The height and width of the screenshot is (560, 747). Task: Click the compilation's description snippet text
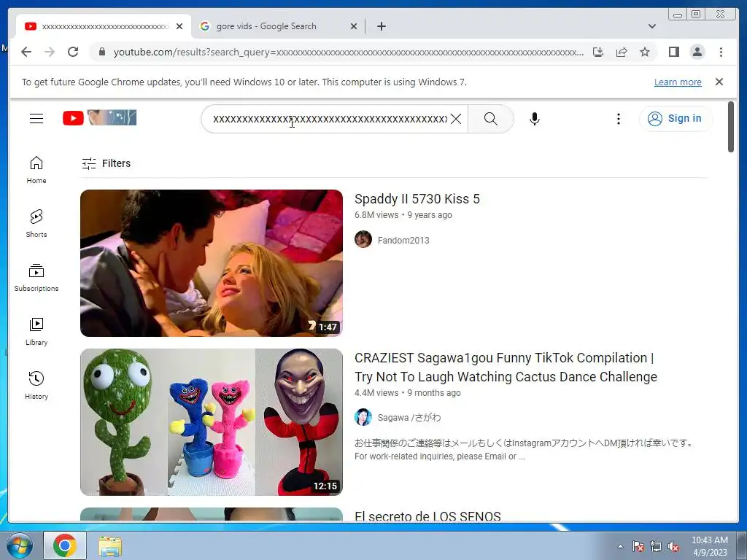[x=524, y=449]
